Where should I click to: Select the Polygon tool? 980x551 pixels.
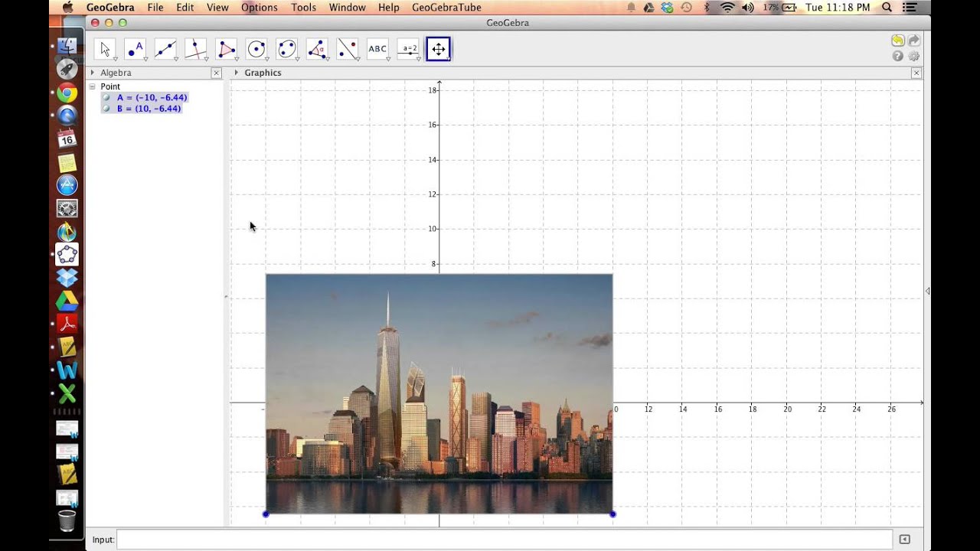point(227,49)
